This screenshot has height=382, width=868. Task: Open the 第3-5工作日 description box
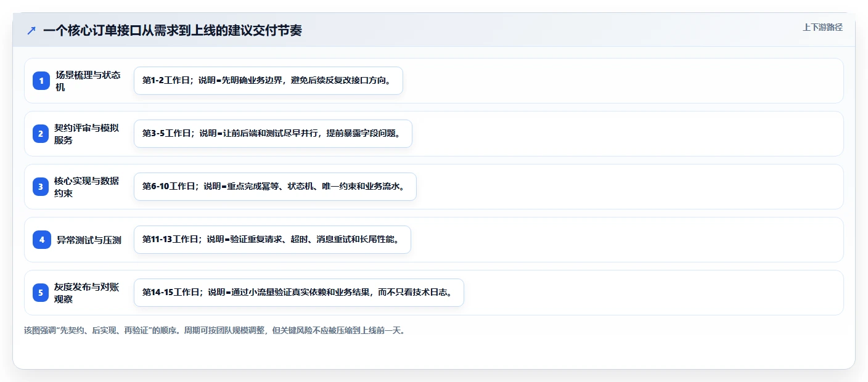tap(272, 134)
